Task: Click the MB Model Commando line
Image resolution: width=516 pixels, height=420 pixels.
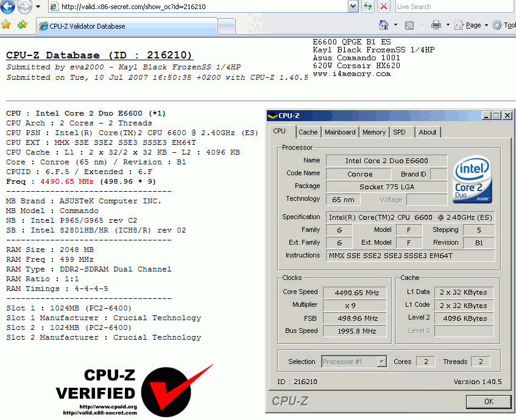Action: [52, 211]
